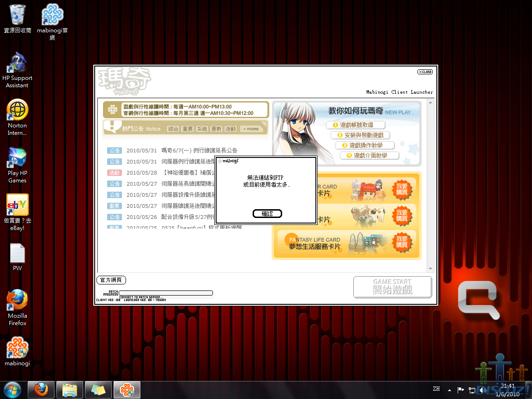Open the 遊戲介面教學 guide link
Image resolution: width=532 pixels, height=399 pixels.
click(369, 155)
